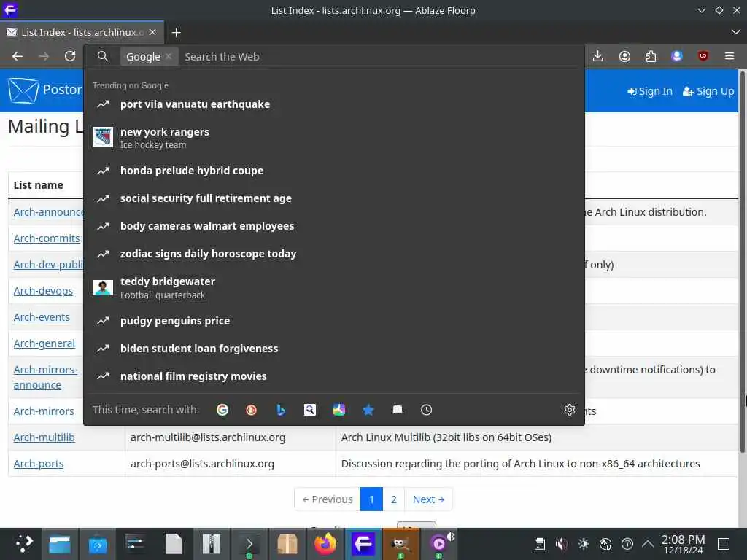Go back to the previous page

[18, 56]
